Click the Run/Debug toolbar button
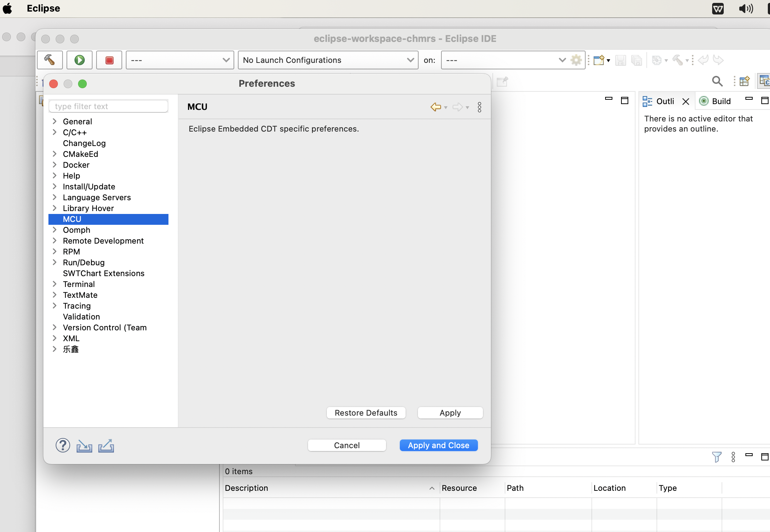The width and height of the screenshot is (770, 532). point(80,60)
